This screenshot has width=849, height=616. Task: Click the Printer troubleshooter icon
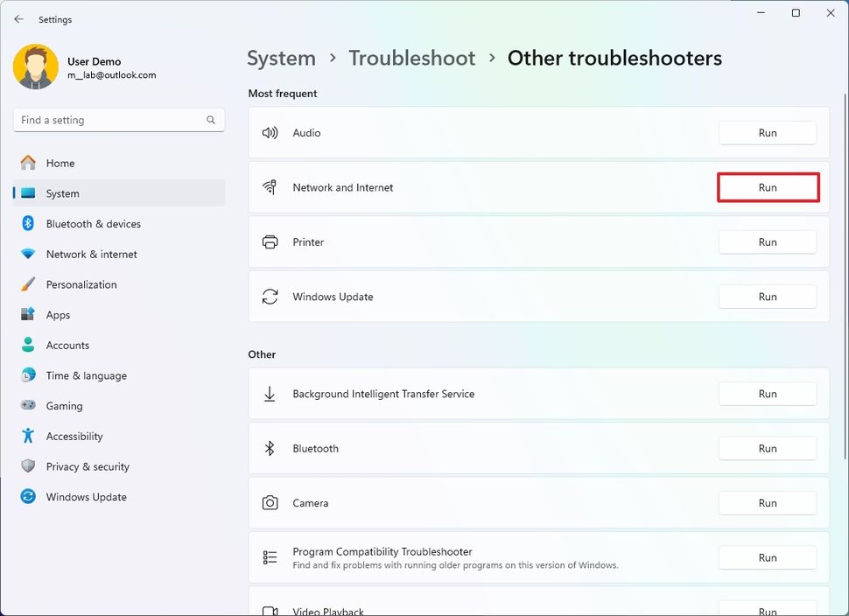pos(270,241)
